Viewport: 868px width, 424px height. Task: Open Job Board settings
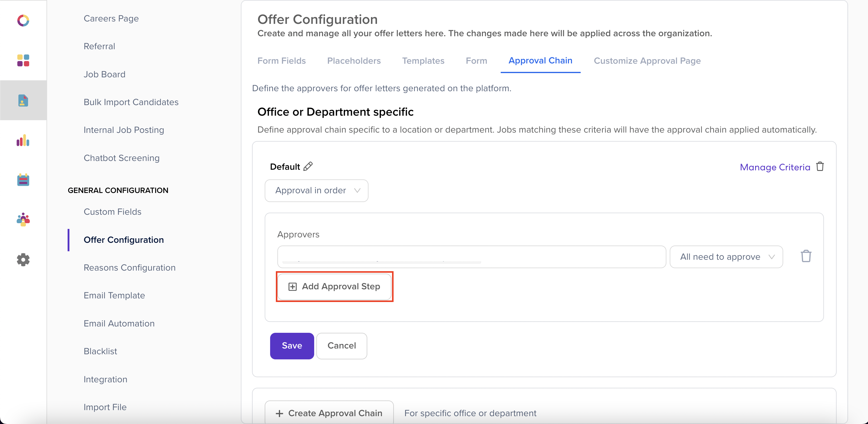(x=104, y=74)
